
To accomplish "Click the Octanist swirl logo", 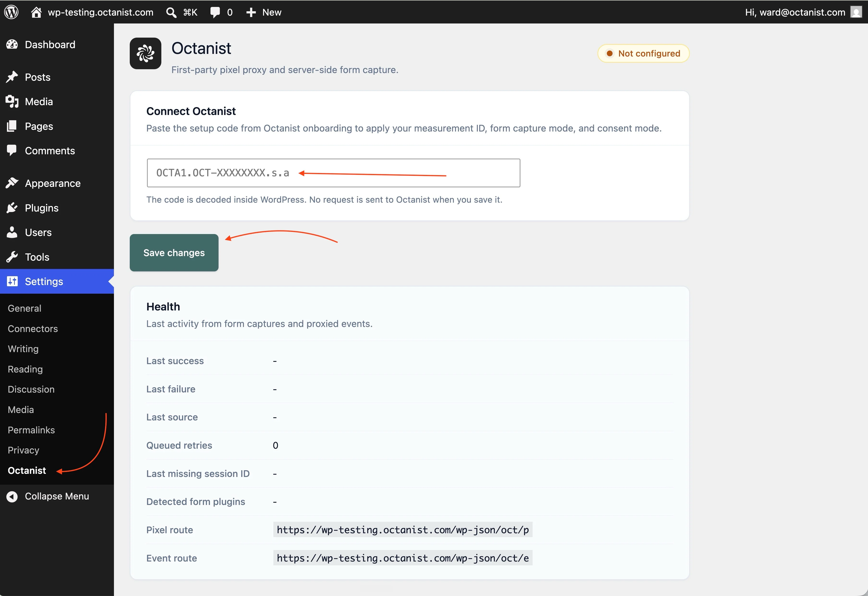I will (145, 53).
